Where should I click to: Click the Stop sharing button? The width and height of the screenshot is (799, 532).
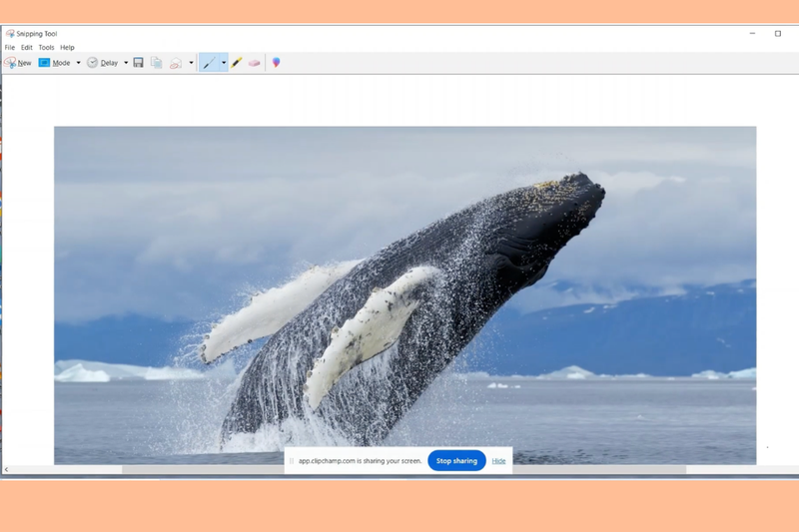coord(456,461)
